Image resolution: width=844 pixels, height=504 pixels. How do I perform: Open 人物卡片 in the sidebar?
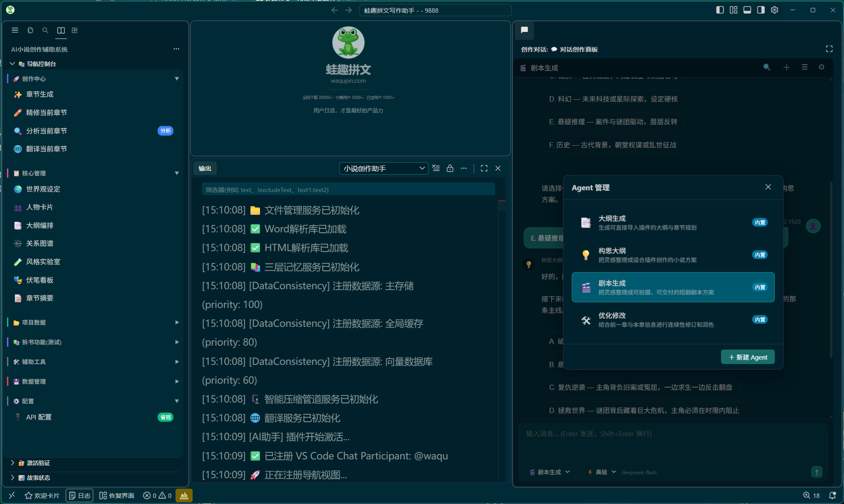click(x=94, y=207)
